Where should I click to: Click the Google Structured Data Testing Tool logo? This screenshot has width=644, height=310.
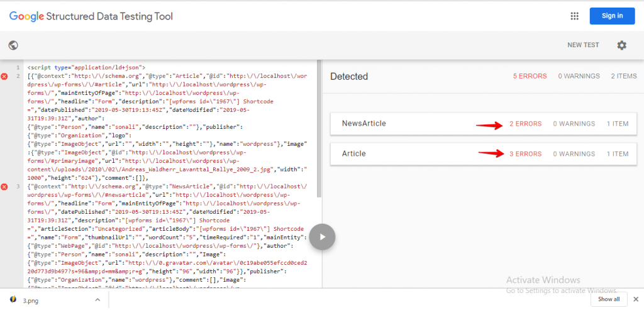tap(91, 16)
